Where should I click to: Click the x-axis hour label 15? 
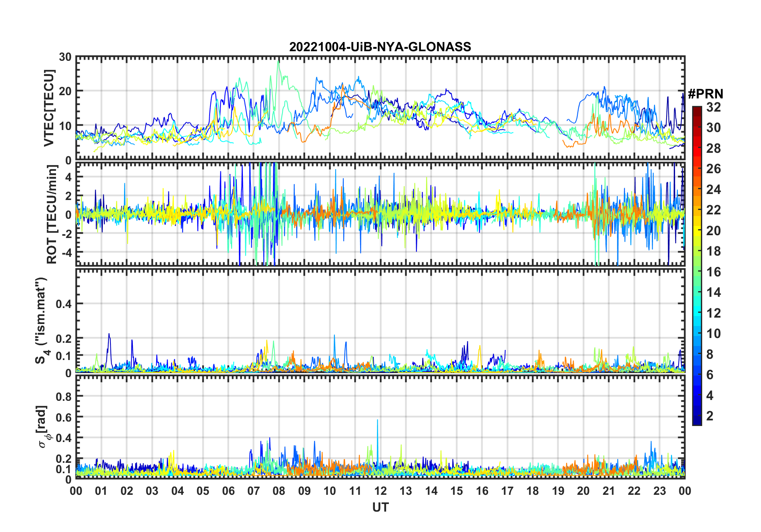457,491
